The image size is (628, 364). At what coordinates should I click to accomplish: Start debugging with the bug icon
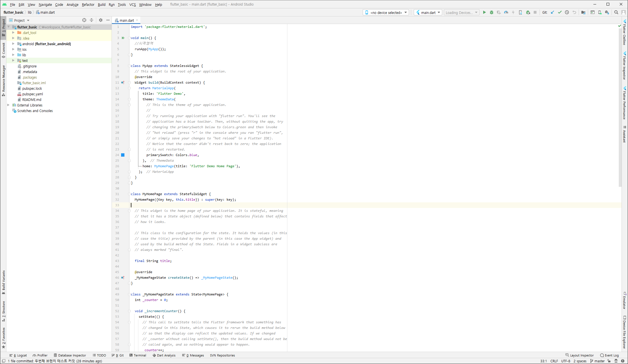click(x=492, y=13)
